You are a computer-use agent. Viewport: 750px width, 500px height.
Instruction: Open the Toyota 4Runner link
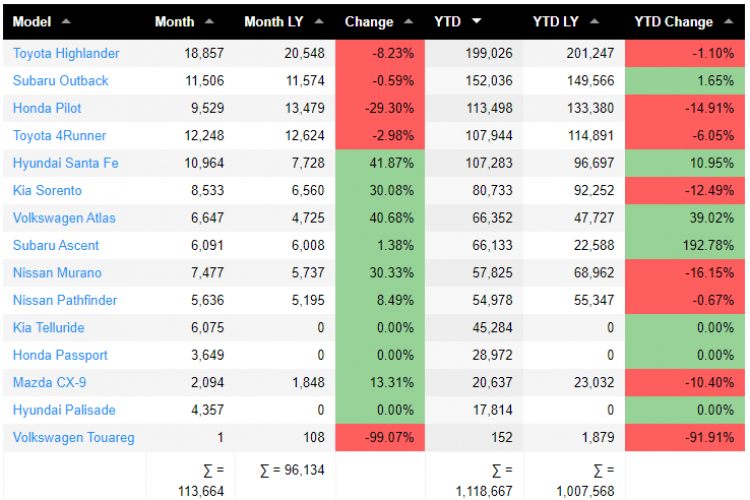59,135
